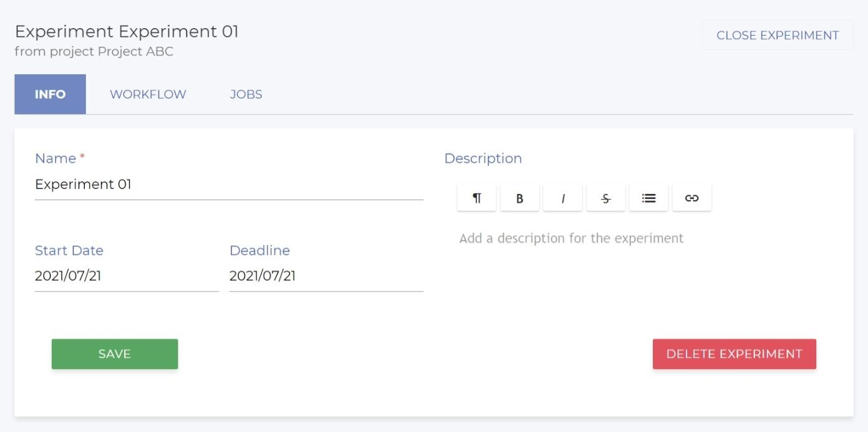Image resolution: width=868 pixels, height=432 pixels.
Task: Click the Start Date label
Action: [x=69, y=251]
